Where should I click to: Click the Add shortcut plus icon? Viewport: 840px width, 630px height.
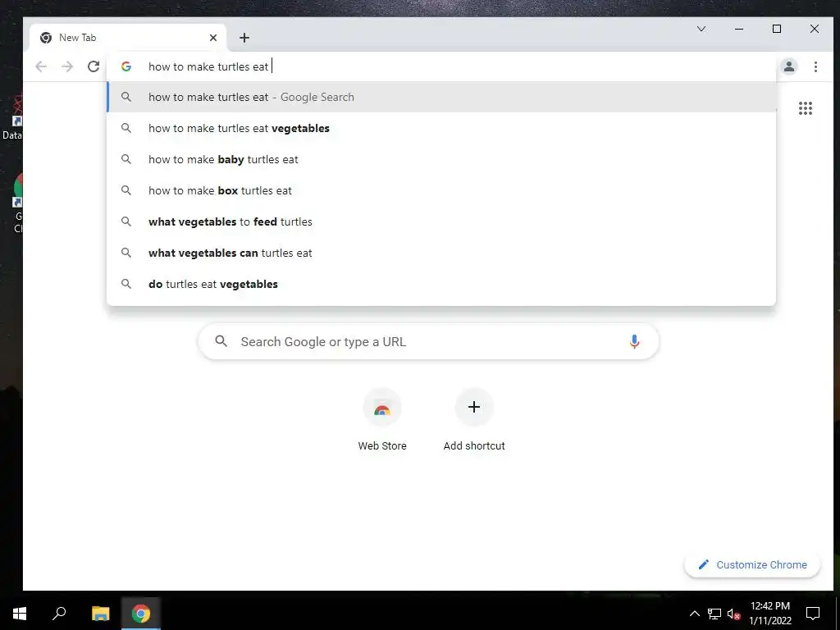(473, 407)
